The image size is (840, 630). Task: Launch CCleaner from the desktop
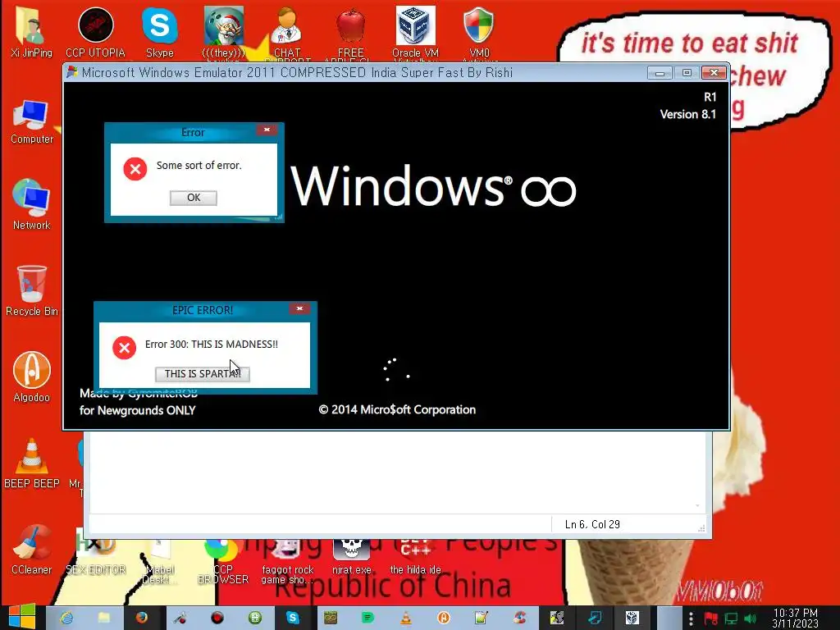tap(32, 549)
